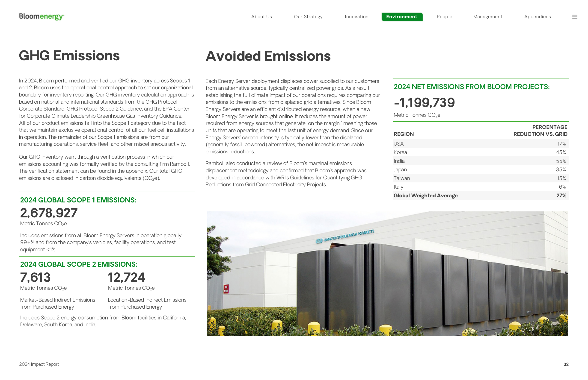Click the Avoided Emissions heading
This screenshot has height=380, width=588.
point(268,56)
